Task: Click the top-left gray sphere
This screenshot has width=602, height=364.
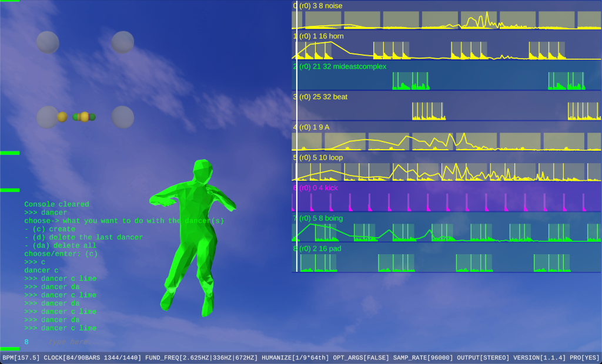Action: [x=48, y=42]
